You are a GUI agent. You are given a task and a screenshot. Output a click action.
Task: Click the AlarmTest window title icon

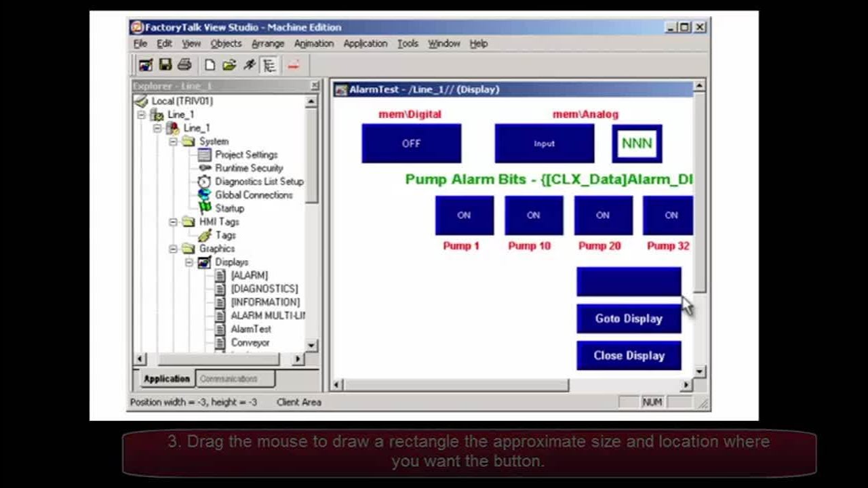point(341,89)
